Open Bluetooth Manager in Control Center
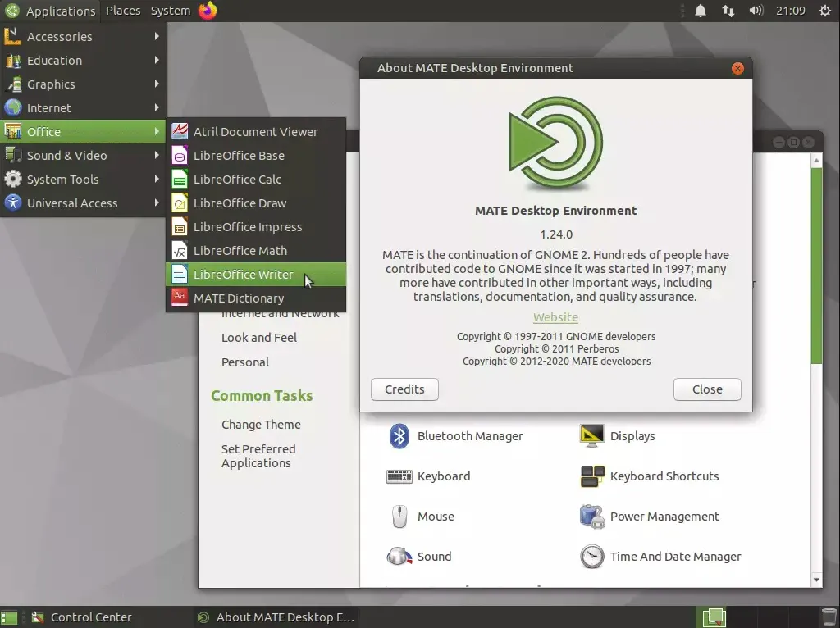 click(x=456, y=436)
